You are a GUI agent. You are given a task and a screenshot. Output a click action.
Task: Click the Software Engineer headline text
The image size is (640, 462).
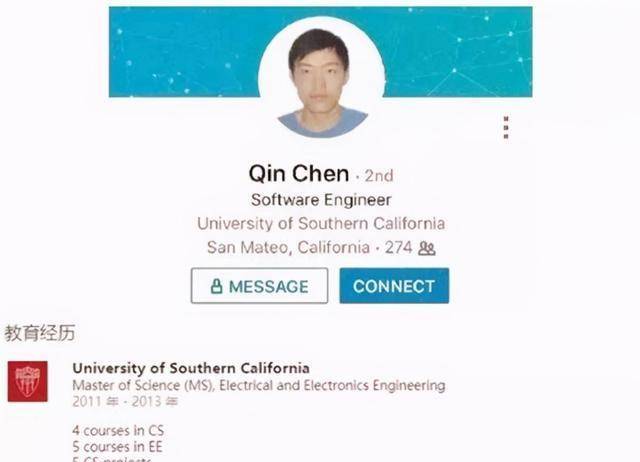tap(321, 200)
